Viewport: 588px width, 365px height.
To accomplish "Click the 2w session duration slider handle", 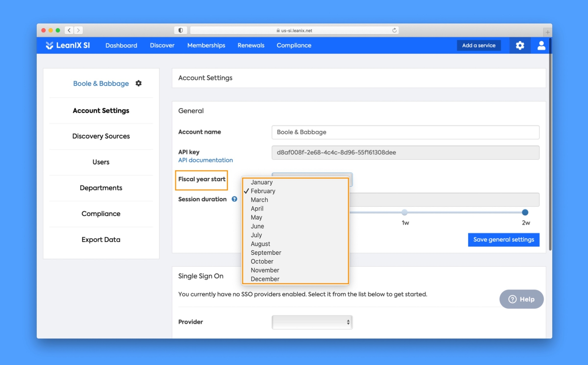I will pos(525,212).
